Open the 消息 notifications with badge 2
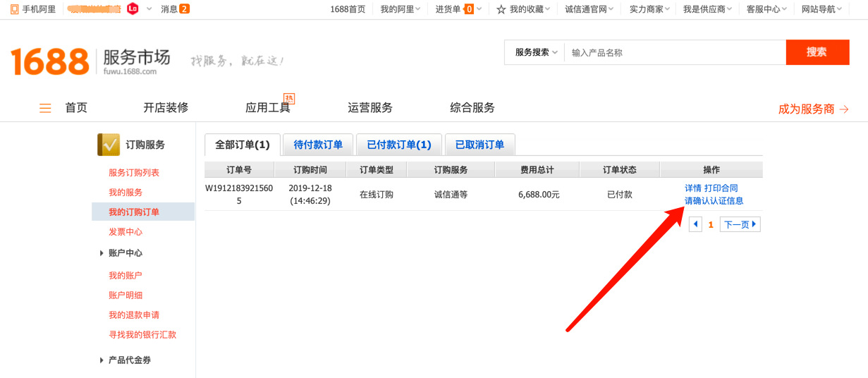Viewport: 868px width, 378px height. tap(175, 9)
